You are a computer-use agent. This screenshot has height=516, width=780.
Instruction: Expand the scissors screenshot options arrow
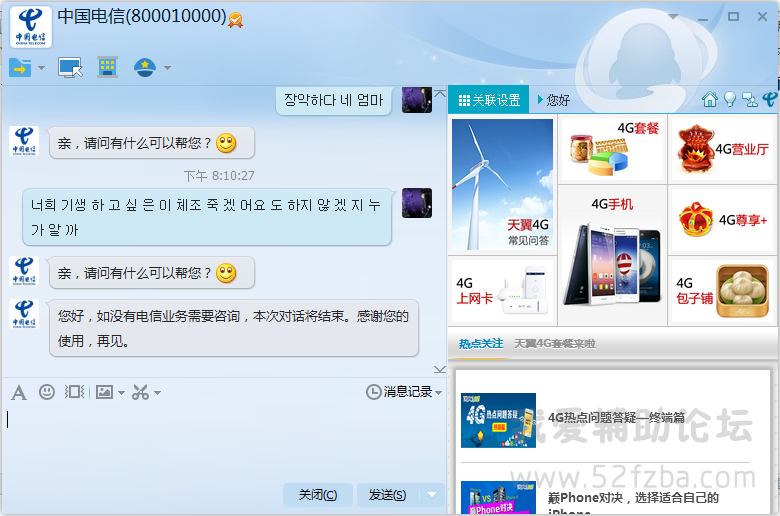(x=157, y=393)
